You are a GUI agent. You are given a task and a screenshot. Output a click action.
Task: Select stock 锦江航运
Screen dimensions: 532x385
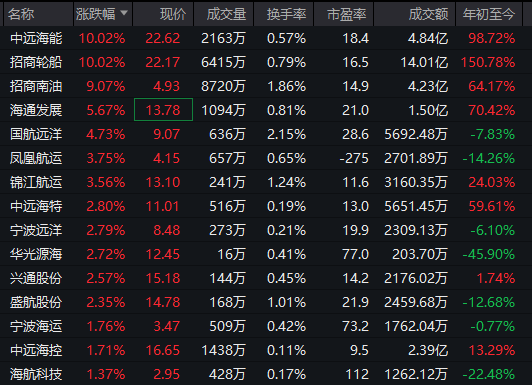click(36, 182)
